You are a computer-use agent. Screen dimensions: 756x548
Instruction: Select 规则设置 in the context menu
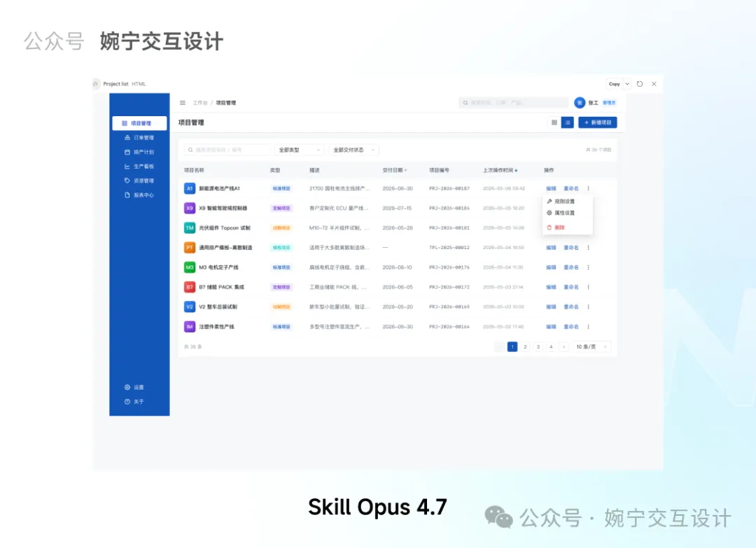coord(568,202)
